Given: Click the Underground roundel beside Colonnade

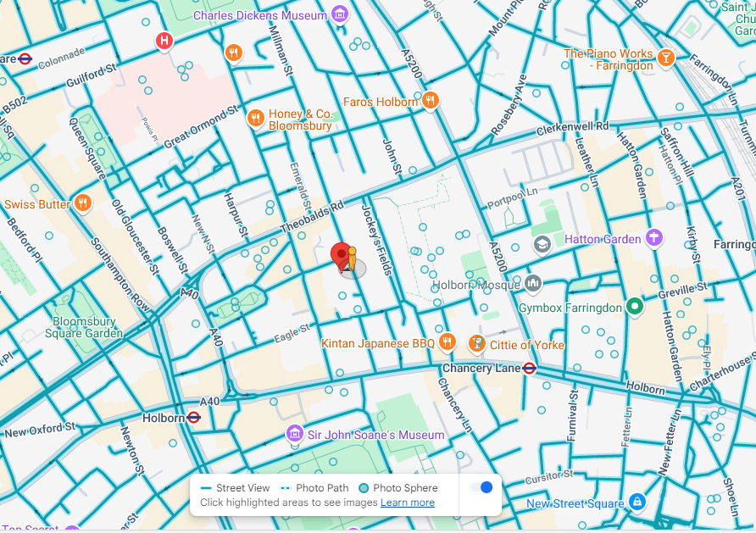Looking at the screenshot, I should pos(25,58).
